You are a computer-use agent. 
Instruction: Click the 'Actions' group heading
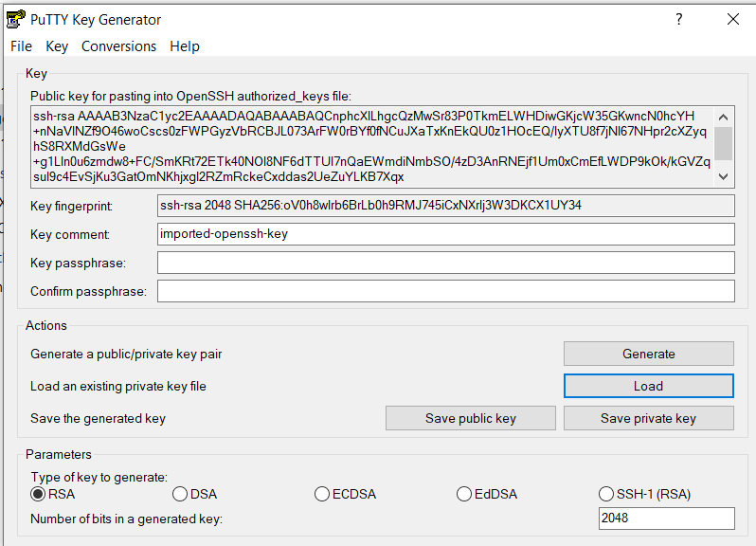coord(46,325)
